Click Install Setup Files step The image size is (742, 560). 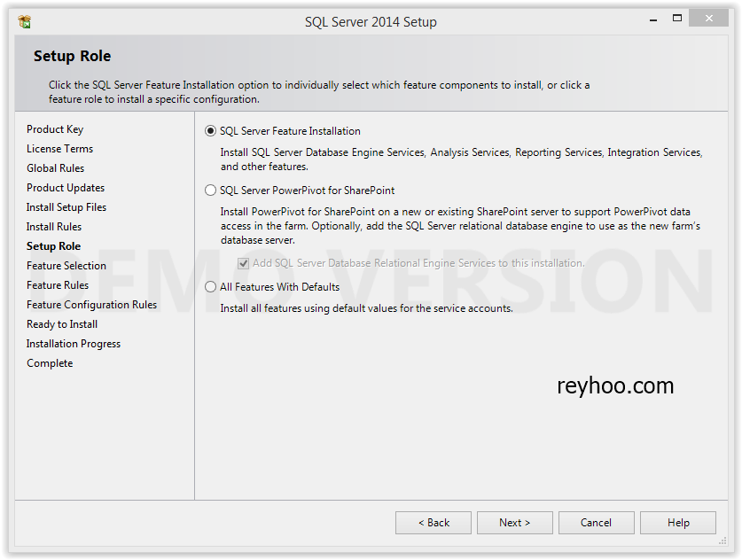66,207
